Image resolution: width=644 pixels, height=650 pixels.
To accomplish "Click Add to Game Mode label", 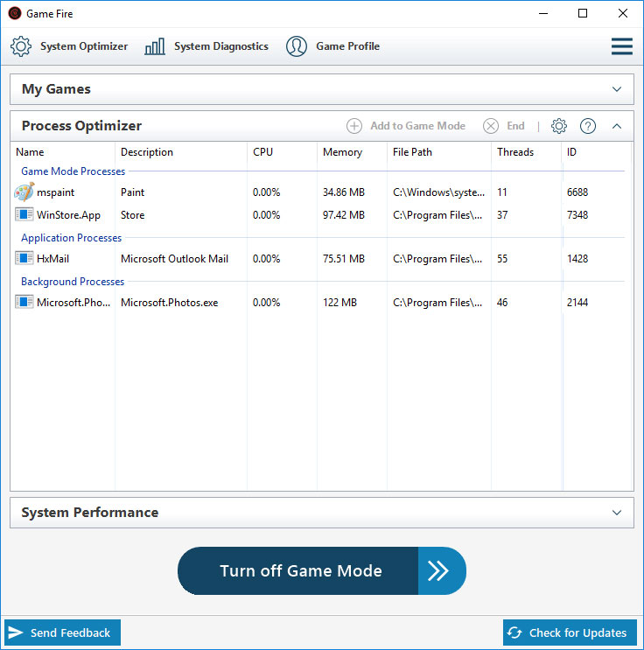I will tap(418, 126).
